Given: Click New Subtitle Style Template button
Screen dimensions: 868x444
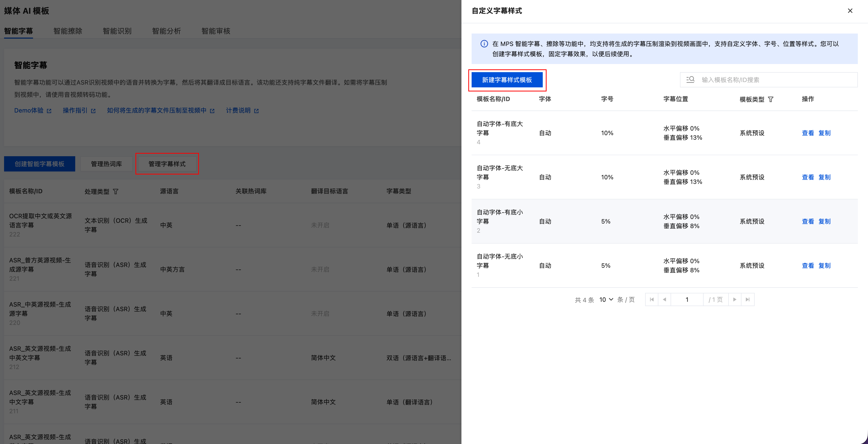Looking at the screenshot, I should tap(507, 80).
